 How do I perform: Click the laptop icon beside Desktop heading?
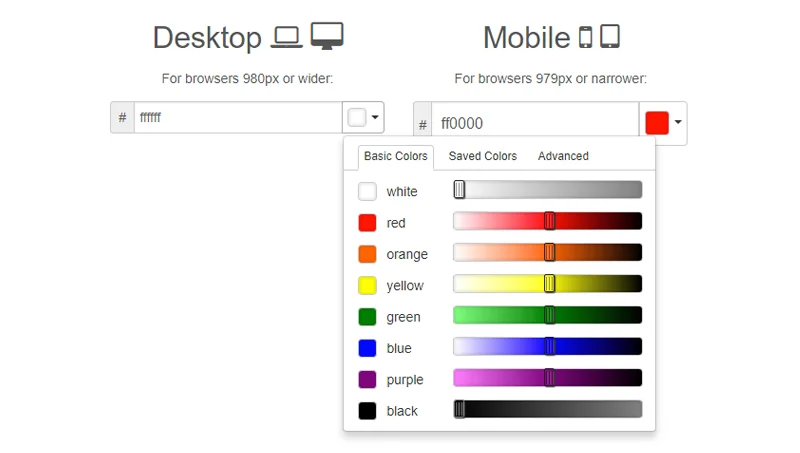pos(286,37)
